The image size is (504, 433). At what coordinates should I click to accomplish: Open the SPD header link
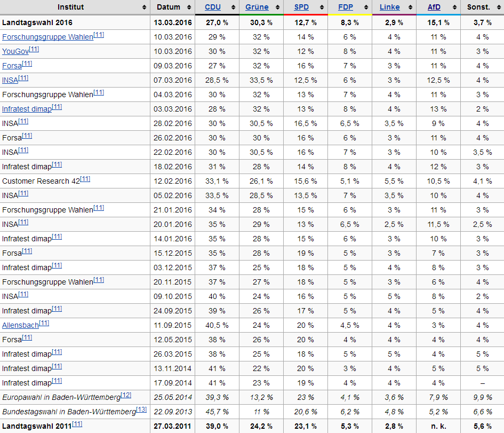301,7
